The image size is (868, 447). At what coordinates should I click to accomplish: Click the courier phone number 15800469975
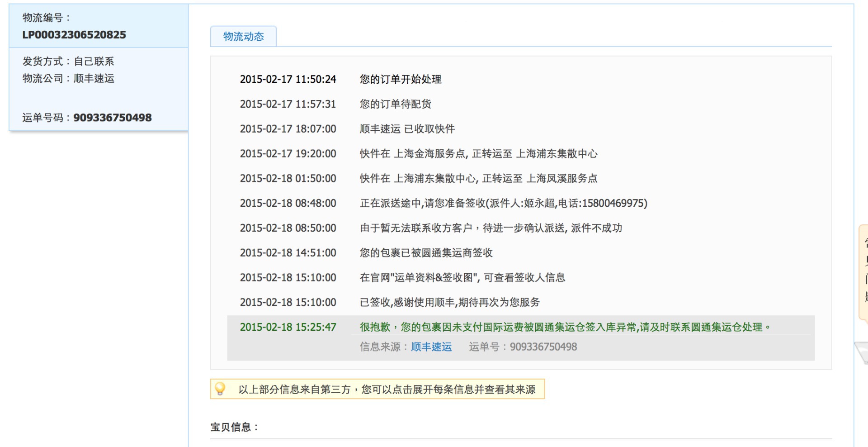[x=613, y=204]
